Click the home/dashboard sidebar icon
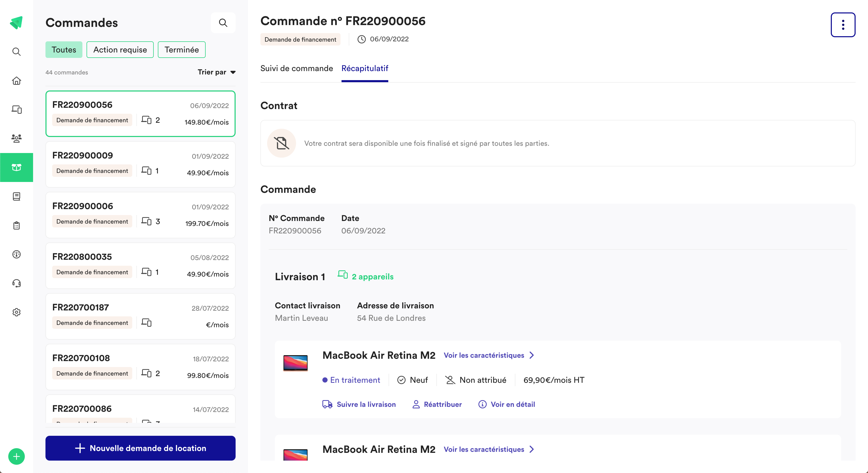The width and height of the screenshot is (868, 473). click(x=16, y=81)
